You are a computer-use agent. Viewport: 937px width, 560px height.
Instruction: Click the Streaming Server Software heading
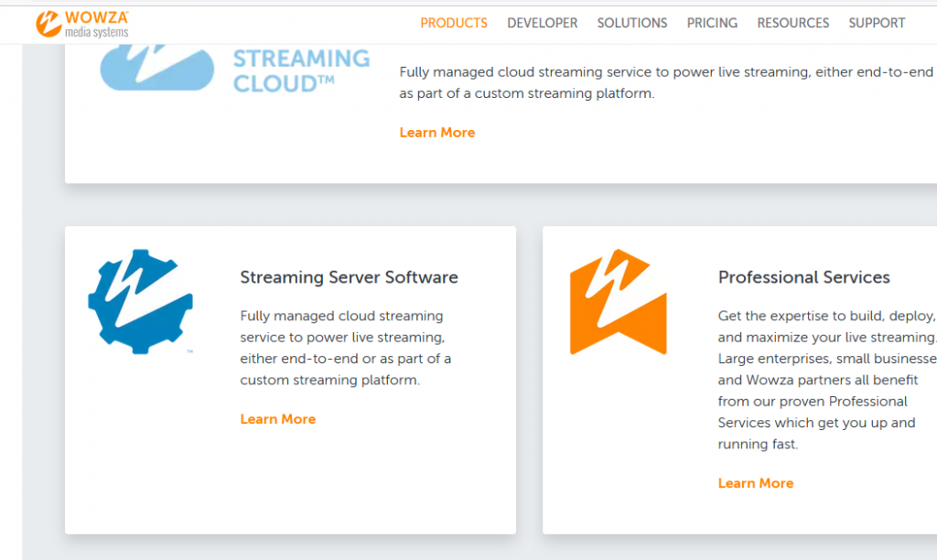pyautogui.click(x=349, y=277)
